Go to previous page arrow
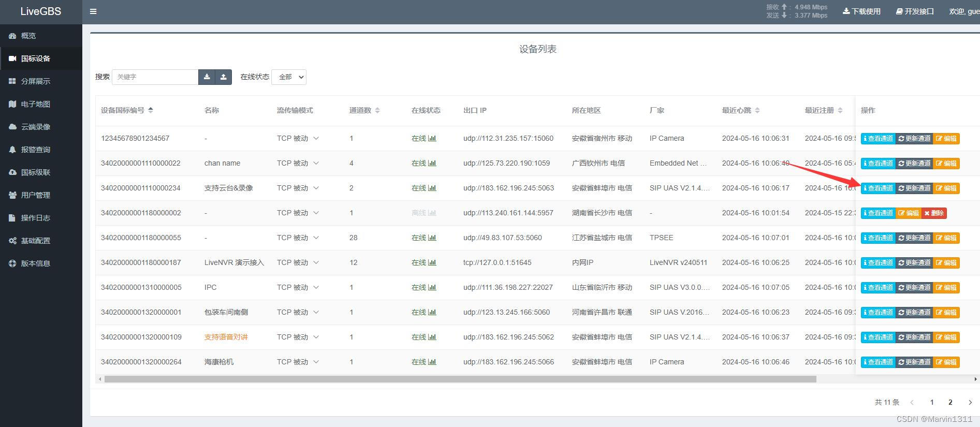Image resolution: width=980 pixels, height=427 pixels. (912, 402)
